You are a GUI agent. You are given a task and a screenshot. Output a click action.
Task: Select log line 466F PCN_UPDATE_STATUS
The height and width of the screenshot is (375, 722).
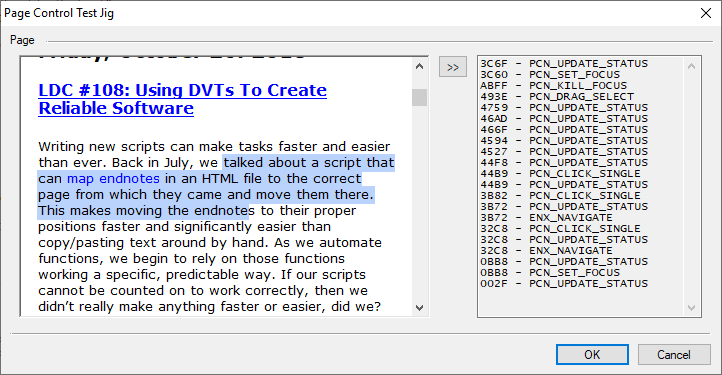[564, 130]
